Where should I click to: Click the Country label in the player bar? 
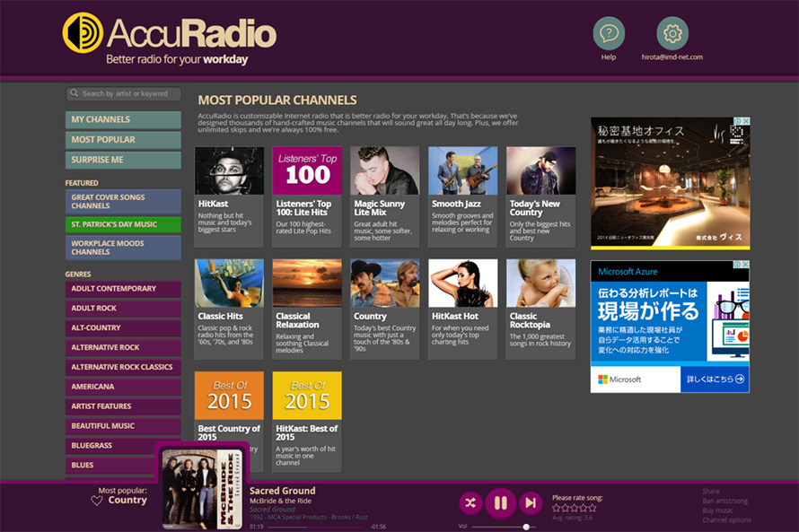pos(127,501)
